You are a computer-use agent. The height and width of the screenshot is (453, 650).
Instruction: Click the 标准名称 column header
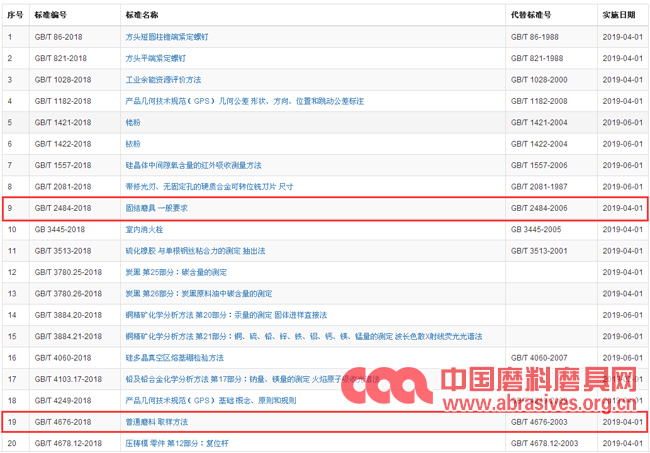click(142, 16)
